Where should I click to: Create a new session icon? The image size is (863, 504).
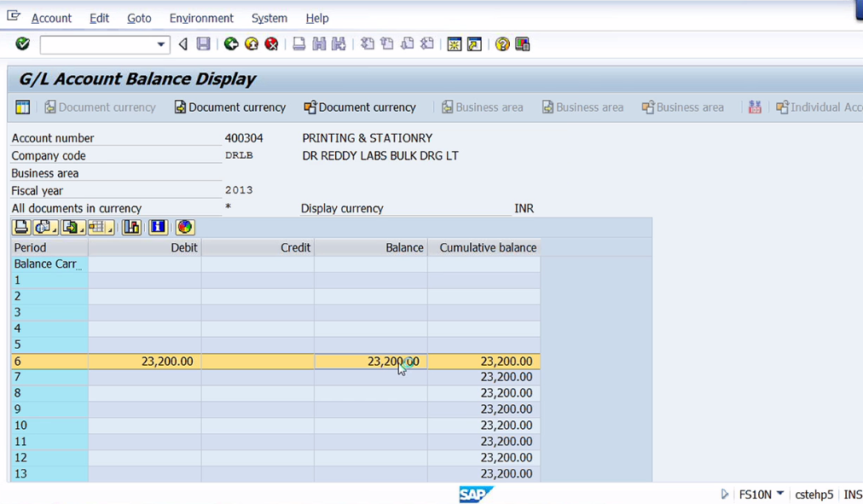click(x=454, y=44)
